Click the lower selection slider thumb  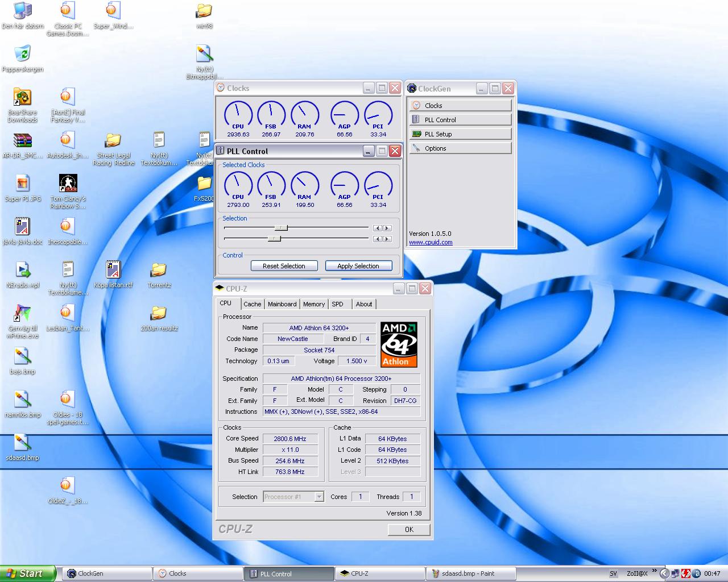tap(274, 239)
